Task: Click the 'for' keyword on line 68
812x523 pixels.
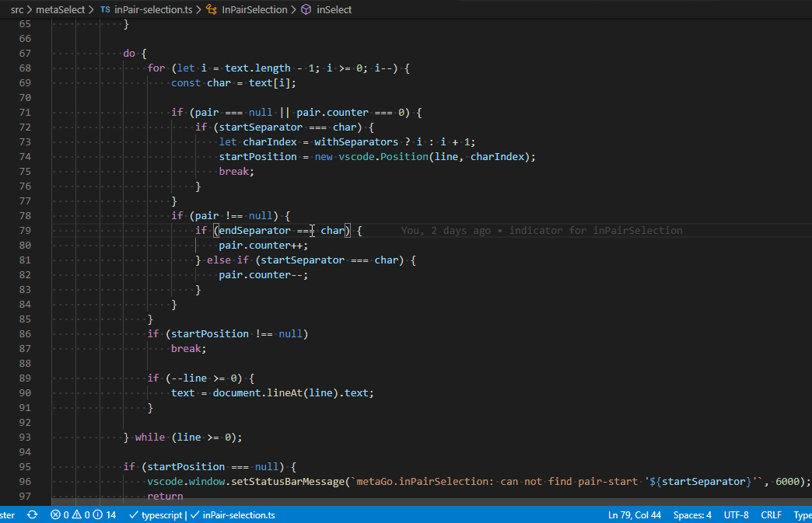Action: pyautogui.click(x=156, y=68)
